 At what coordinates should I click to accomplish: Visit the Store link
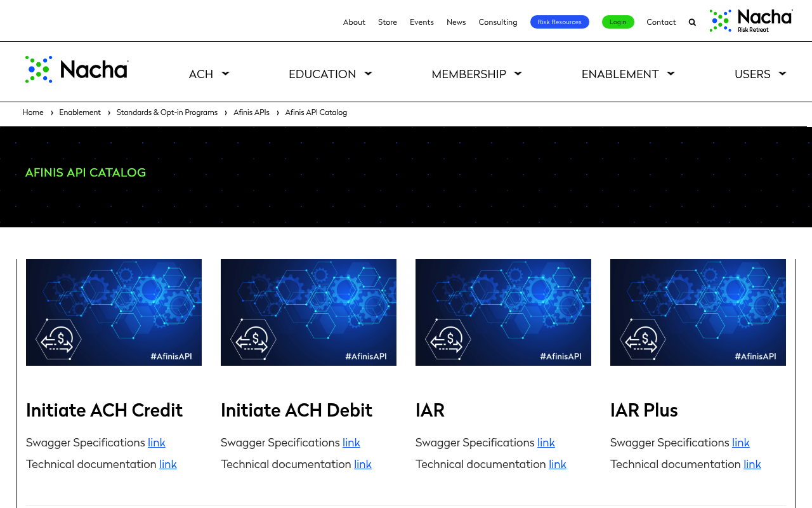388,22
